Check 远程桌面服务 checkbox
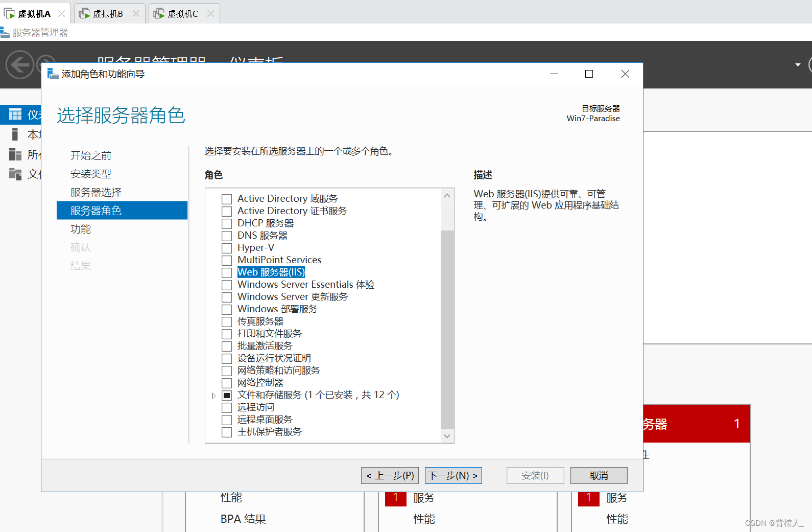812x532 pixels. coord(227,420)
